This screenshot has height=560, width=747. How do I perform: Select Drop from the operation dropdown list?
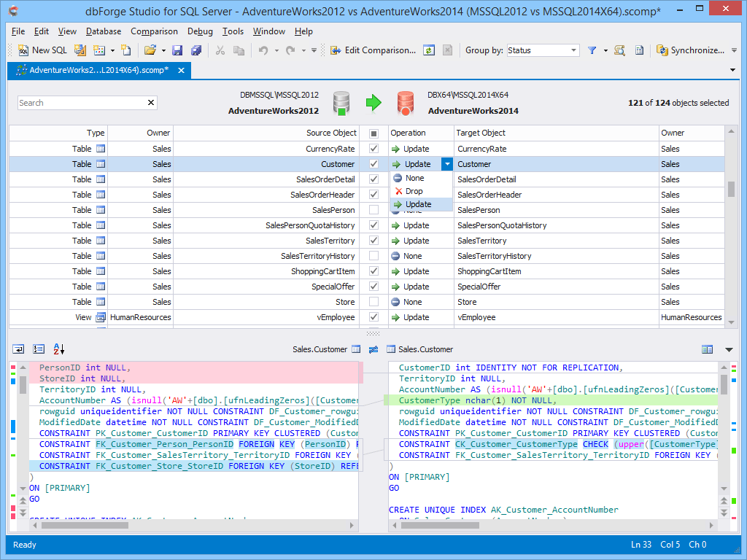tap(414, 191)
